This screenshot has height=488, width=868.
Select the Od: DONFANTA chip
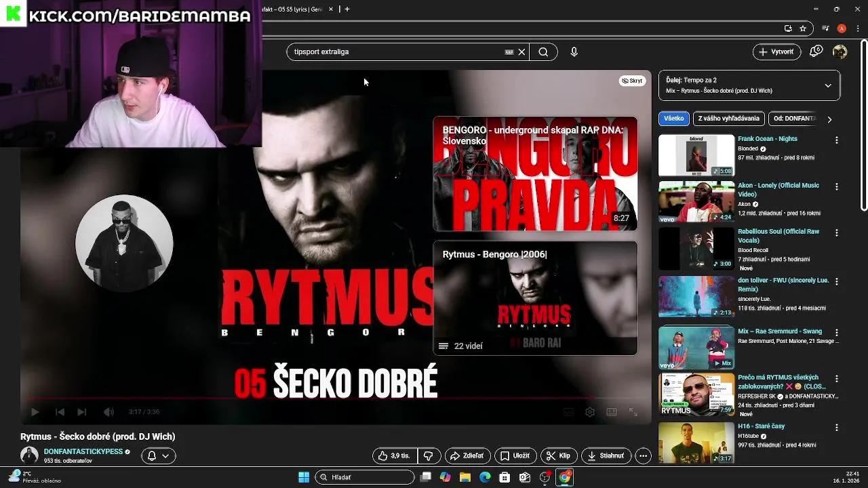coord(795,119)
